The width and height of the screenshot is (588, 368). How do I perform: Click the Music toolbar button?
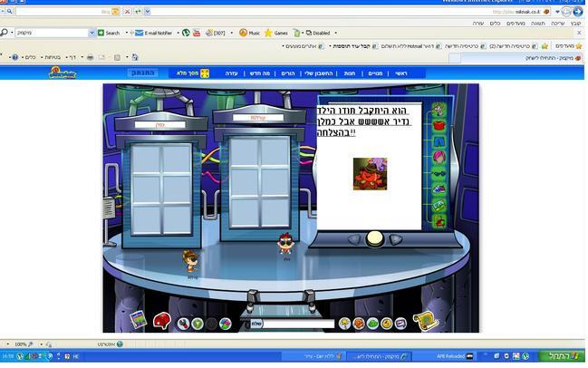(250, 33)
